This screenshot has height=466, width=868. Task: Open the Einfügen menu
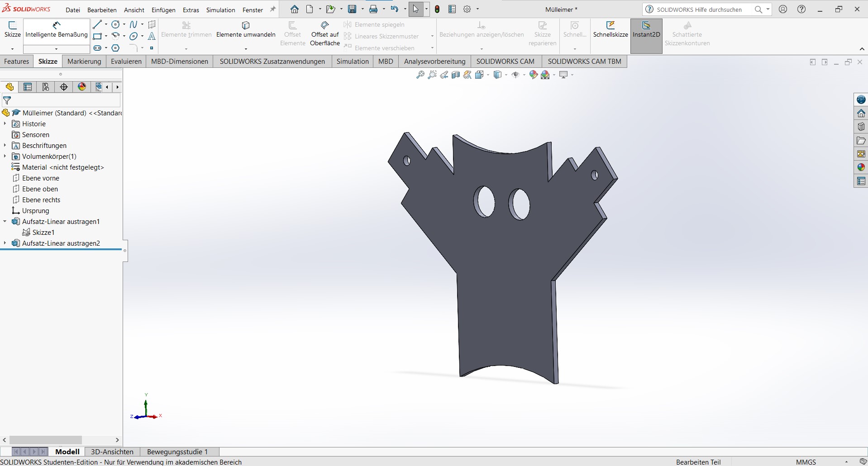coord(163,10)
